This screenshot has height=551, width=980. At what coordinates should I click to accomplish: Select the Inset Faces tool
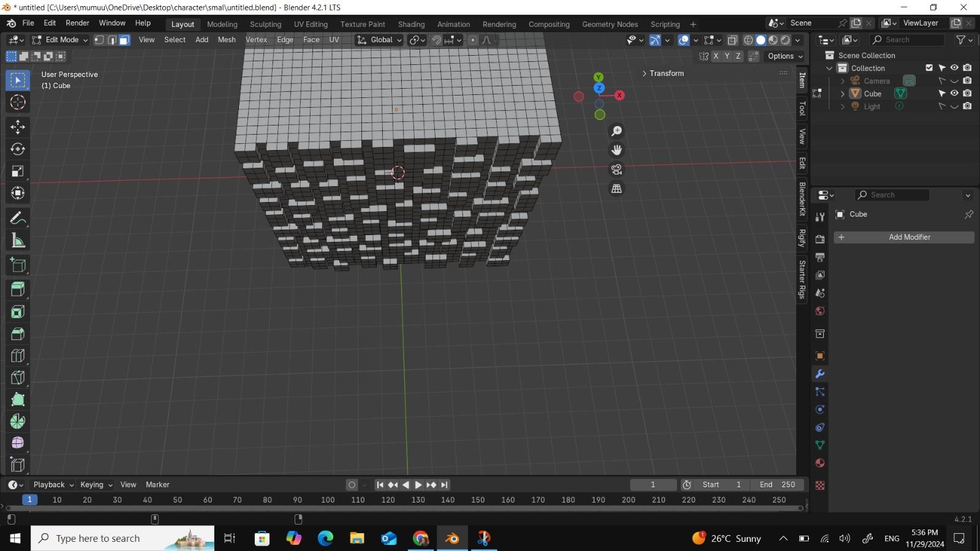pyautogui.click(x=18, y=312)
